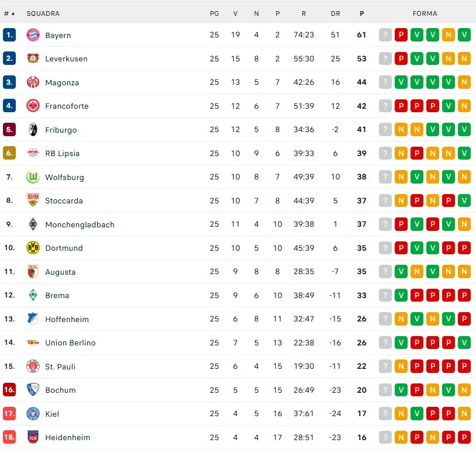
Task: Open the Francoforte eagle crest
Action: tap(33, 106)
